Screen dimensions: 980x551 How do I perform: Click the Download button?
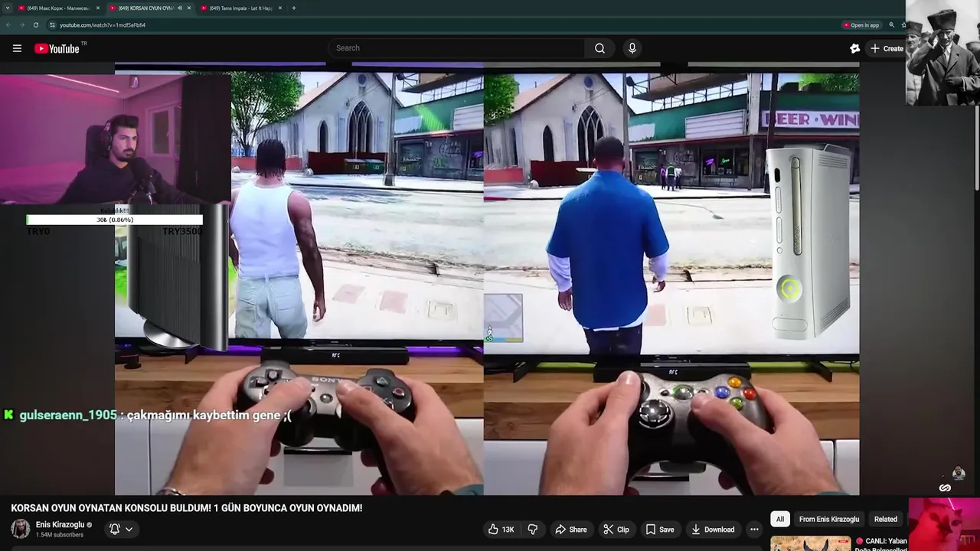(x=713, y=530)
